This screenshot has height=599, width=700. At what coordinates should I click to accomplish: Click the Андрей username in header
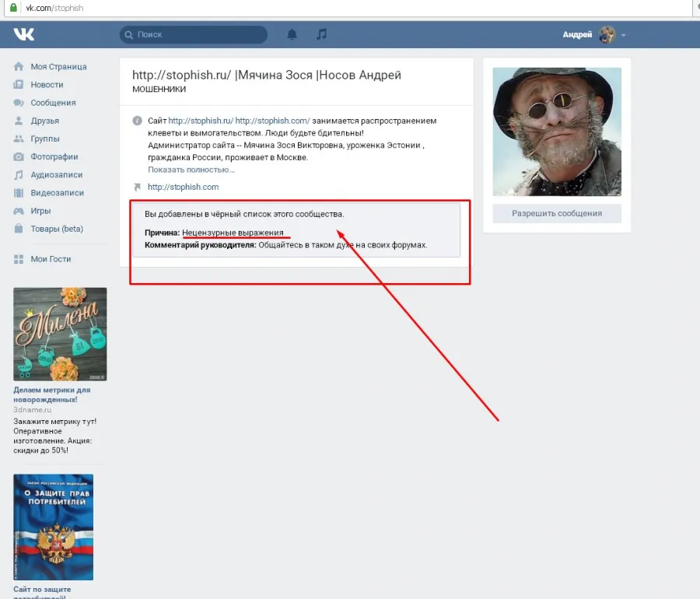click(577, 34)
